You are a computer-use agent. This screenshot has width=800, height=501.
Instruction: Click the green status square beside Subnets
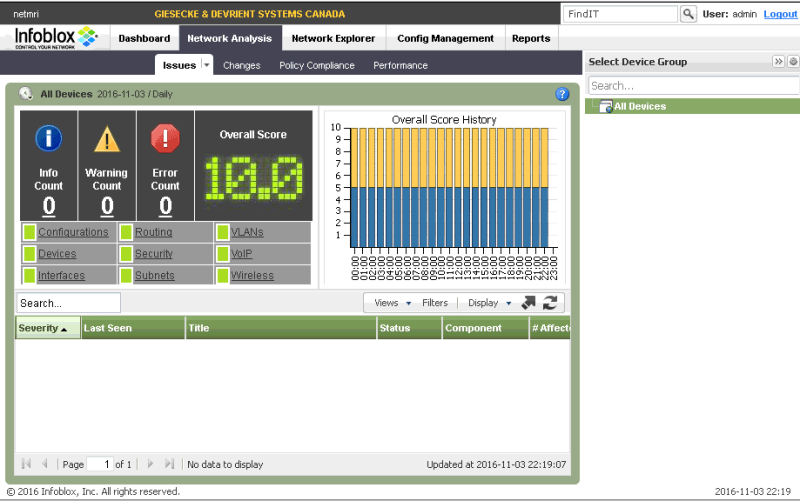126,275
